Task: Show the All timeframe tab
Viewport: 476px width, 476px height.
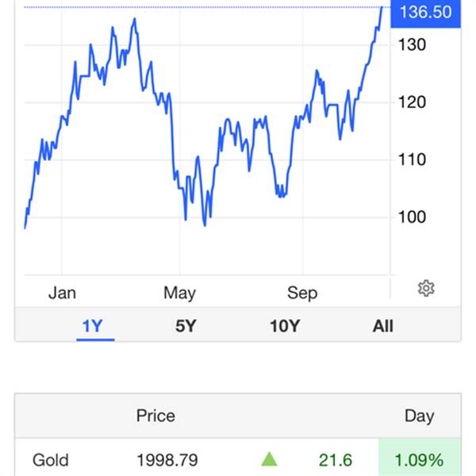Action: coord(383,326)
